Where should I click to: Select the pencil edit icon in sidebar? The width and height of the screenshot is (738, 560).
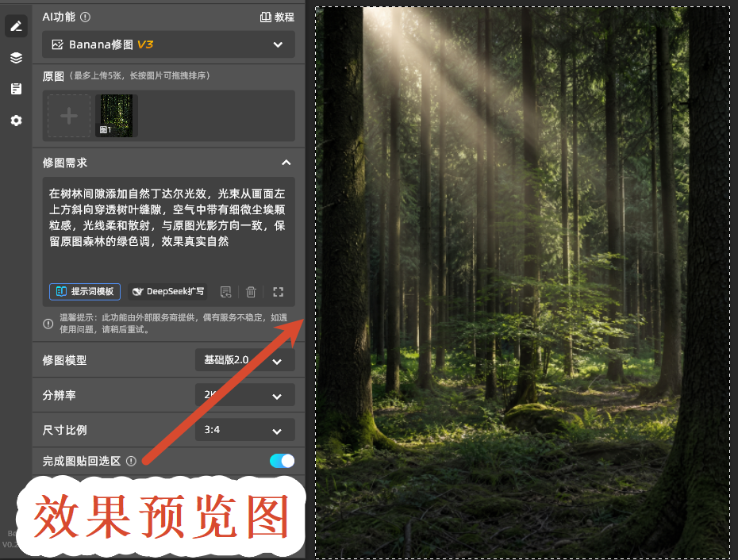pos(16,26)
